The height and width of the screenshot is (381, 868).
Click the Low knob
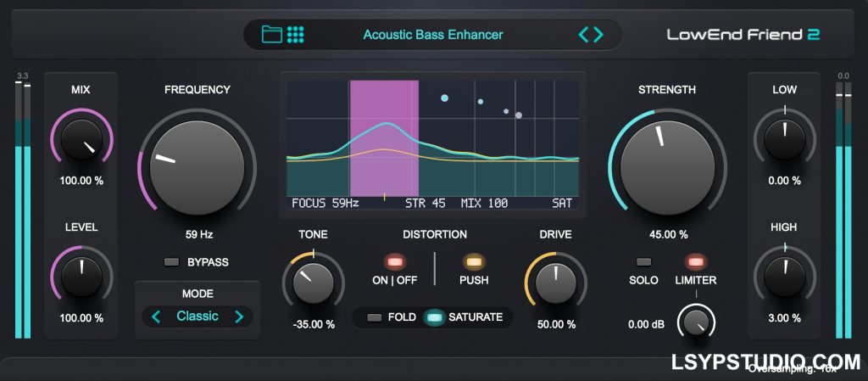[785, 140]
